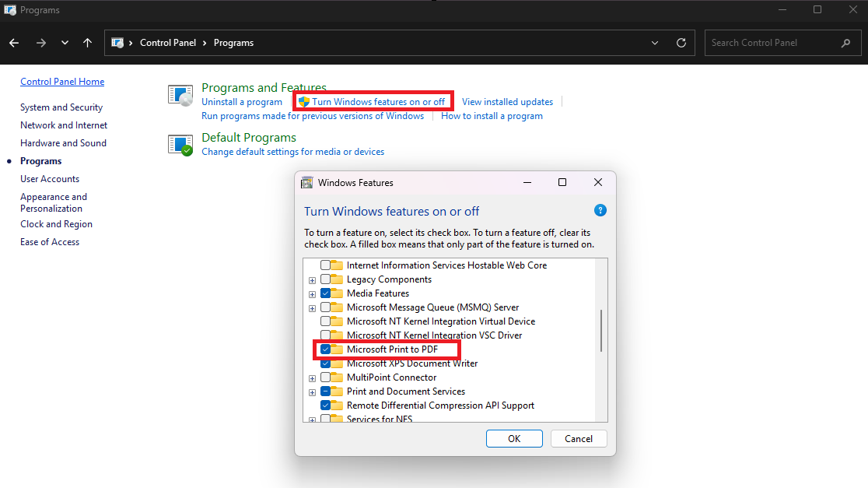This screenshot has width=868, height=488.
Task: Click the Programs window title icon
Action: pyautogui.click(x=10, y=10)
